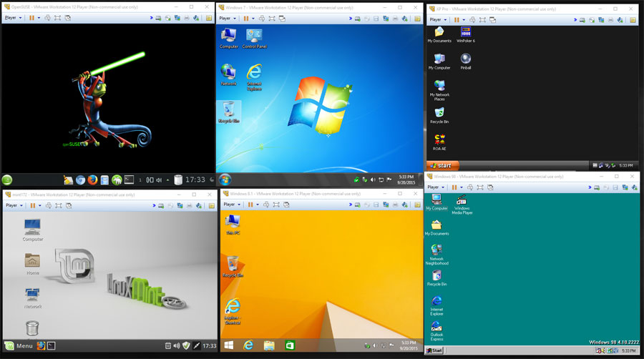
Task: Click volume icon in Linux Mint panel
Action: tap(177, 346)
